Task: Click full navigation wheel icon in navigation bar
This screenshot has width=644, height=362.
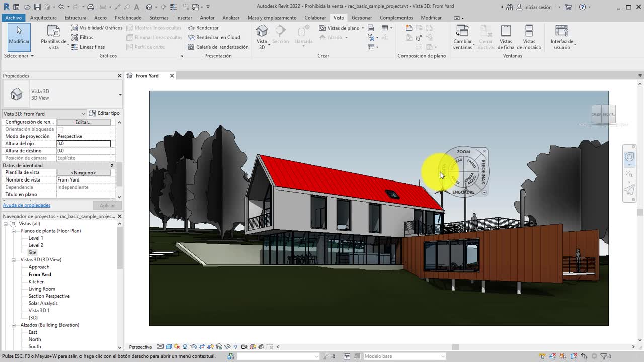Action: [629, 157]
